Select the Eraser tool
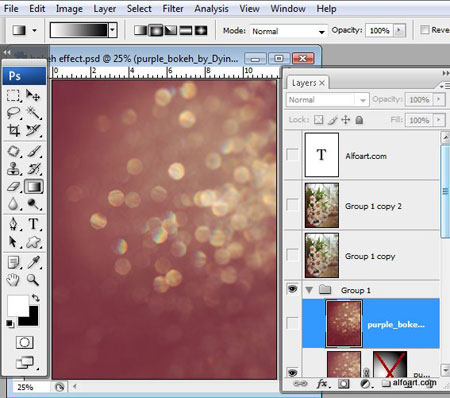This screenshot has width=450, height=398. 13,187
